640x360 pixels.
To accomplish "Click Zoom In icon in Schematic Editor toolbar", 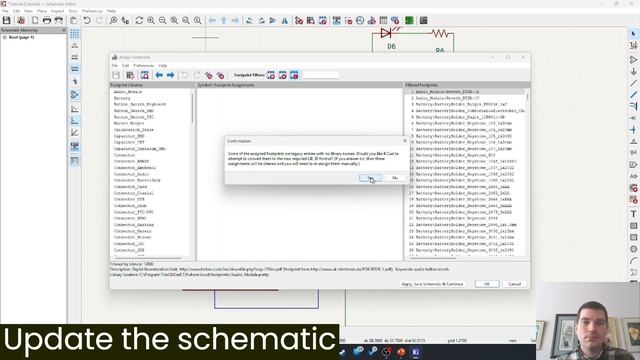I will coord(151,20).
